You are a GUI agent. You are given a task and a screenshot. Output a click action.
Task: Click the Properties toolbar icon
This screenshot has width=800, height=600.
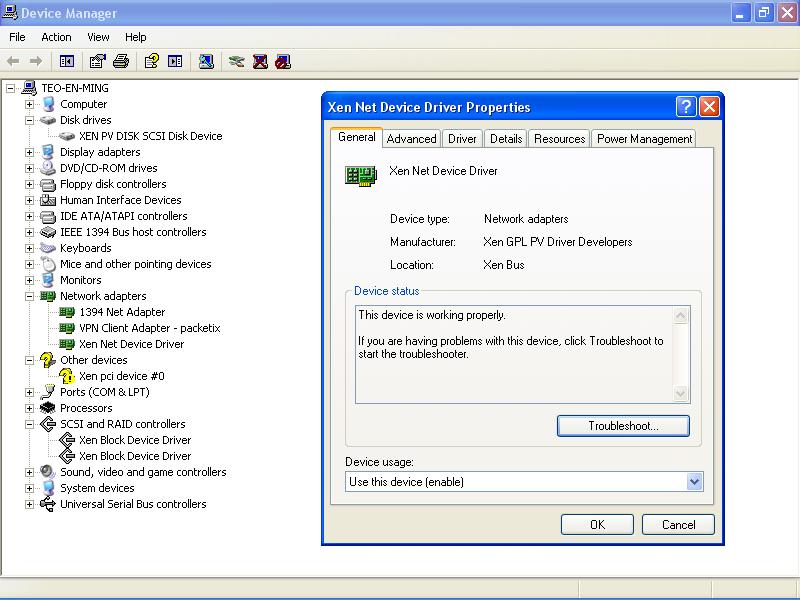[97, 61]
